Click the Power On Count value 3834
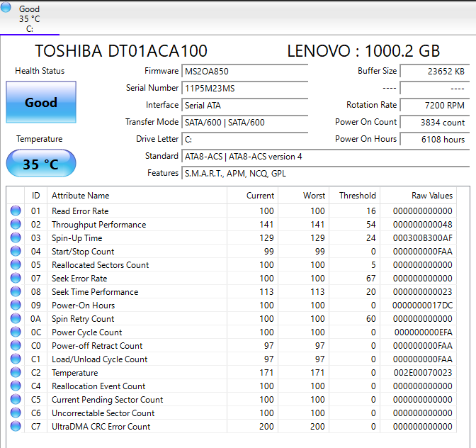Viewport: 476px width, 448px height. point(435,123)
